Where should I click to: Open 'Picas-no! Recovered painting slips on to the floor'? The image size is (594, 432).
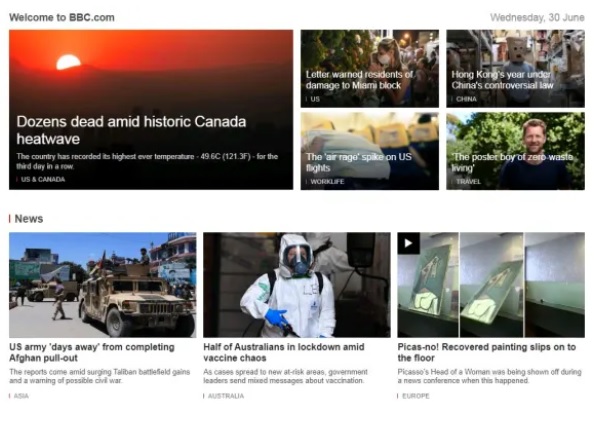click(487, 352)
